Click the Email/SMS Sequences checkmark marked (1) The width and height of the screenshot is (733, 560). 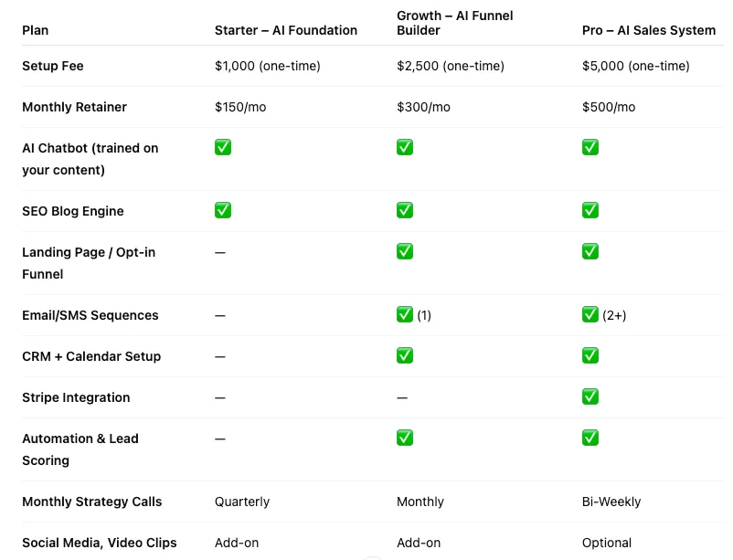click(405, 314)
